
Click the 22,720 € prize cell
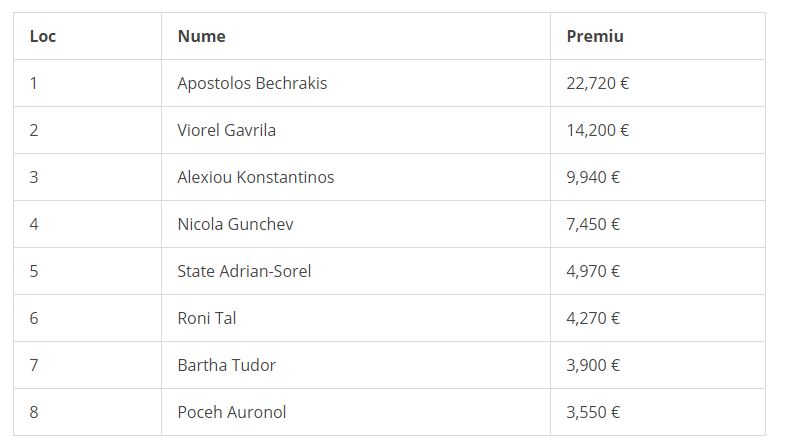click(x=597, y=83)
